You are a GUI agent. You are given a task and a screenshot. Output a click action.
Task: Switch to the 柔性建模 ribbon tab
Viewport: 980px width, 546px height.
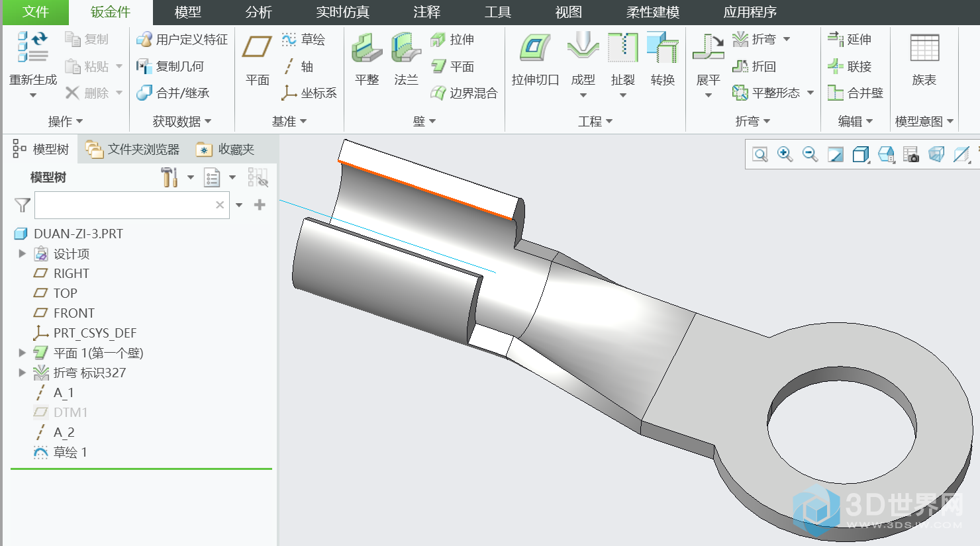tap(652, 12)
